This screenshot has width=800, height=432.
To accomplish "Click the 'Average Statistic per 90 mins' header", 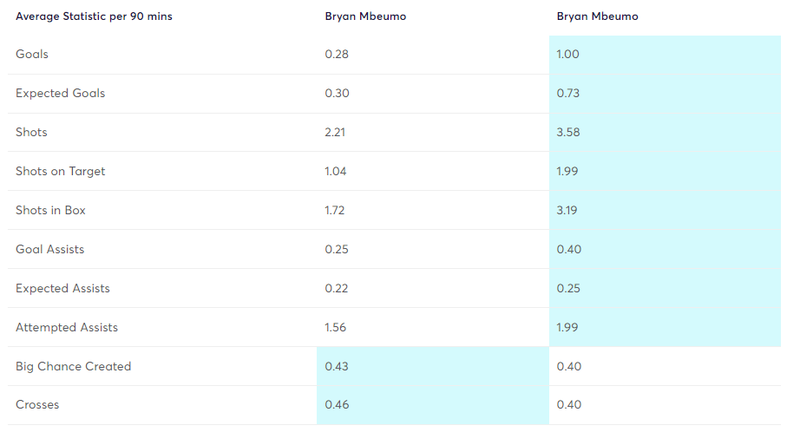I will click(94, 16).
